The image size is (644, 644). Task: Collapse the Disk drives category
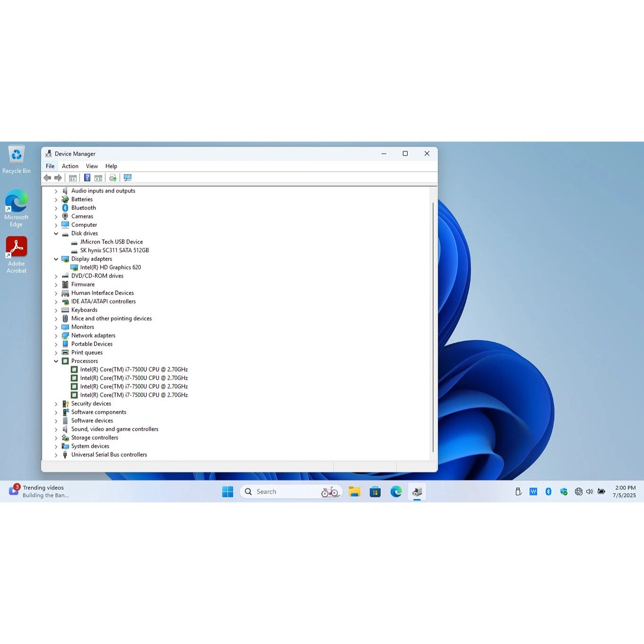click(56, 234)
